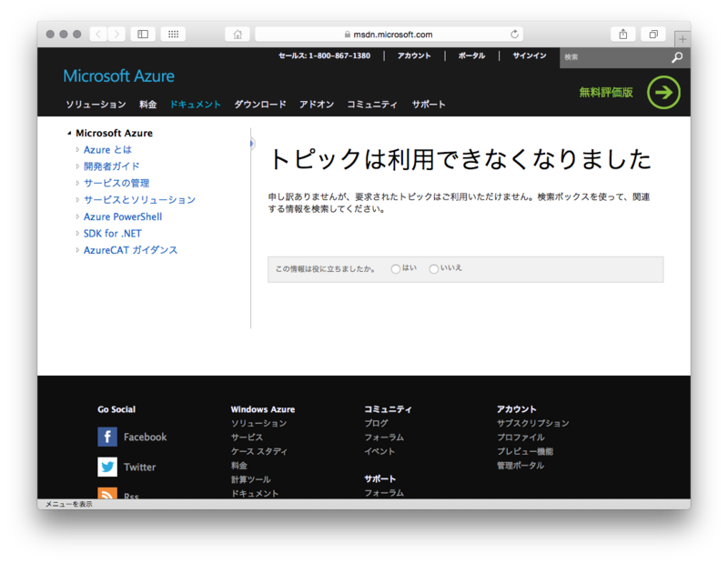
Task: Click the Facebook footer link text
Action: pos(145,437)
